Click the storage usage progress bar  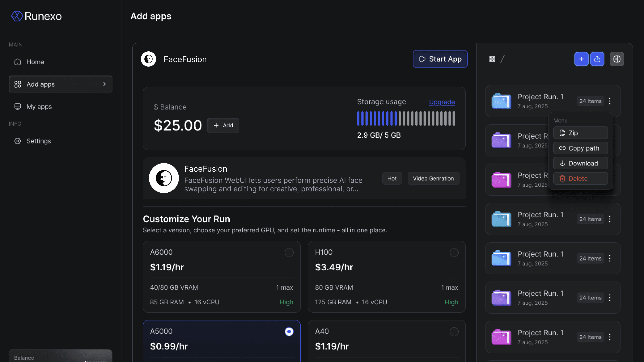tap(406, 118)
